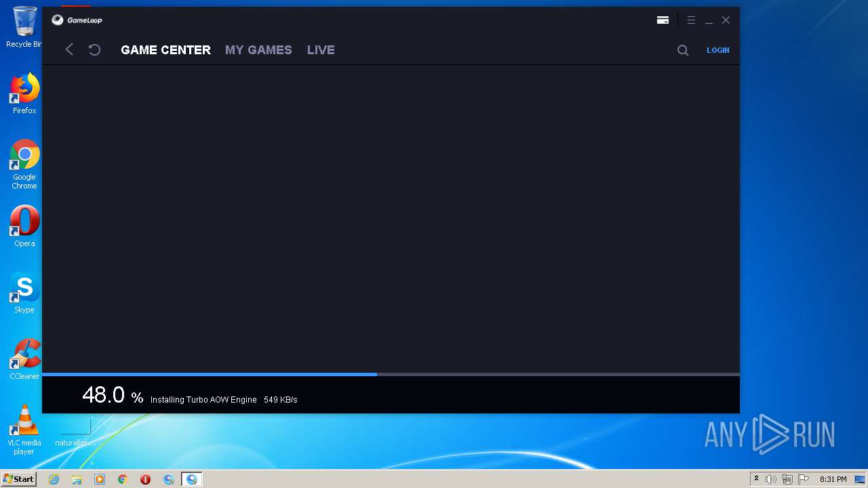Open the Windows Start menu
The height and width of the screenshot is (488, 868).
(x=19, y=479)
